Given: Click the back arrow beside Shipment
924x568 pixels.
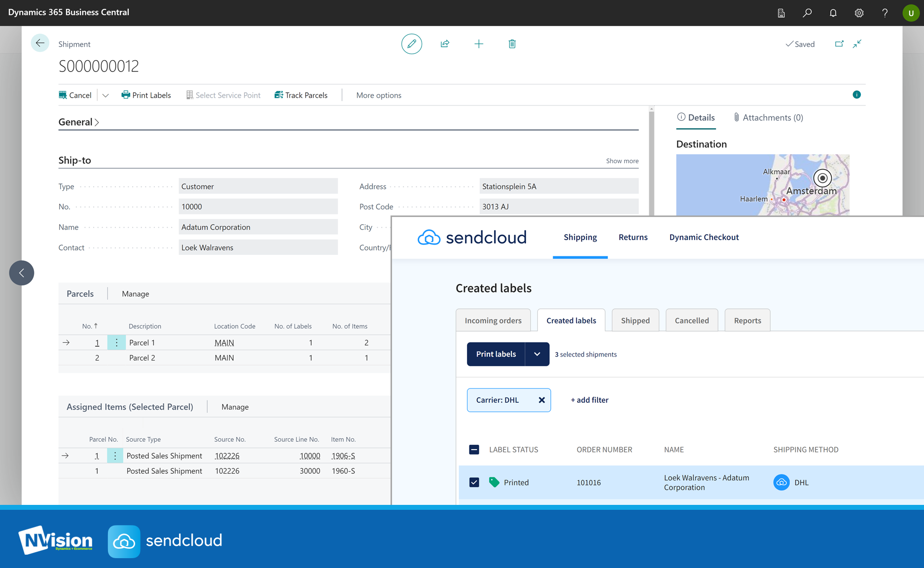Looking at the screenshot, I should pos(40,43).
